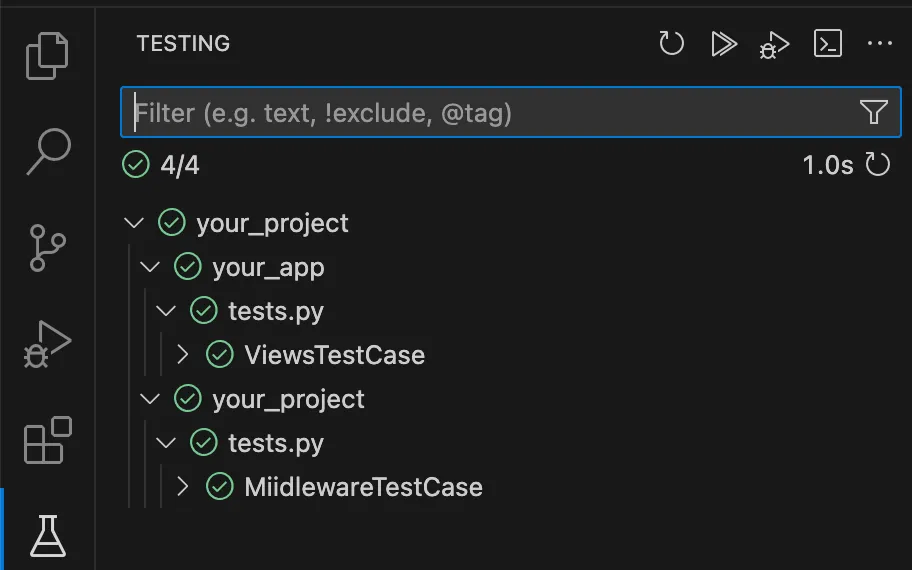The width and height of the screenshot is (912, 570).
Task: Click the TESTING panel title
Action: point(183,44)
